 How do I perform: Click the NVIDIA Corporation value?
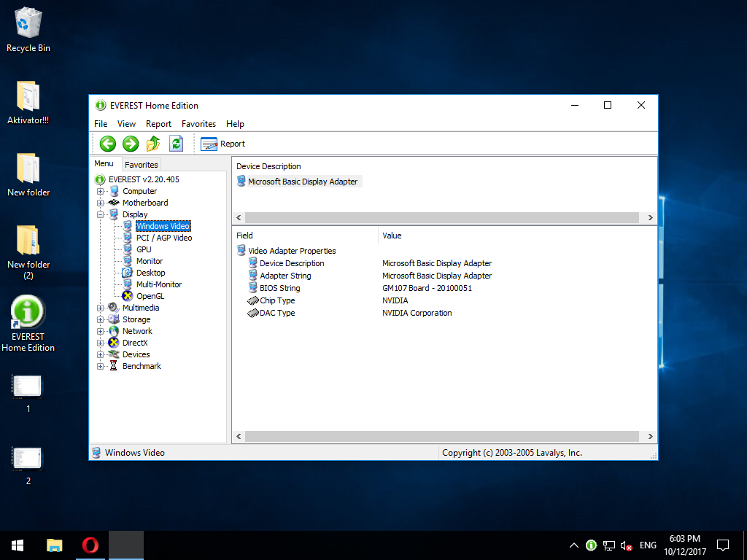[417, 313]
